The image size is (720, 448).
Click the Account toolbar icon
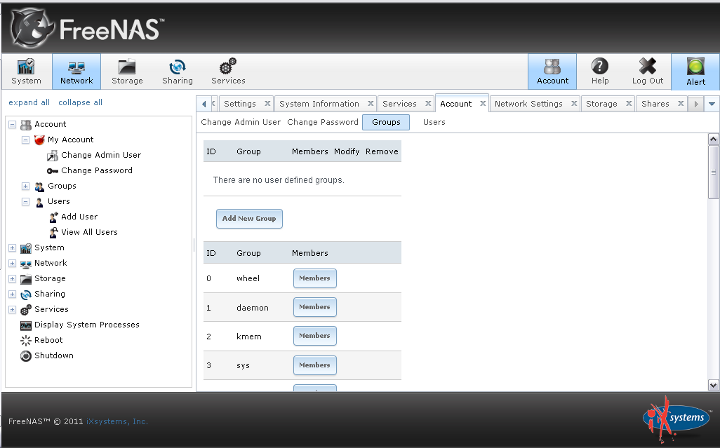pyautogui.click(x=552, y=72)
